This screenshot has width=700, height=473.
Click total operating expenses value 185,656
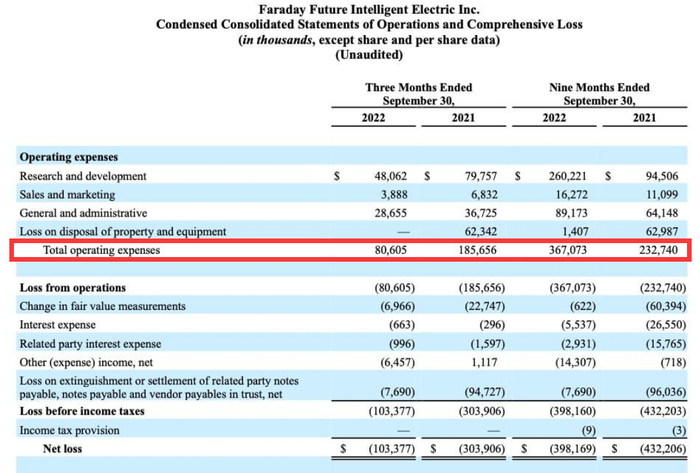(478, 250)
